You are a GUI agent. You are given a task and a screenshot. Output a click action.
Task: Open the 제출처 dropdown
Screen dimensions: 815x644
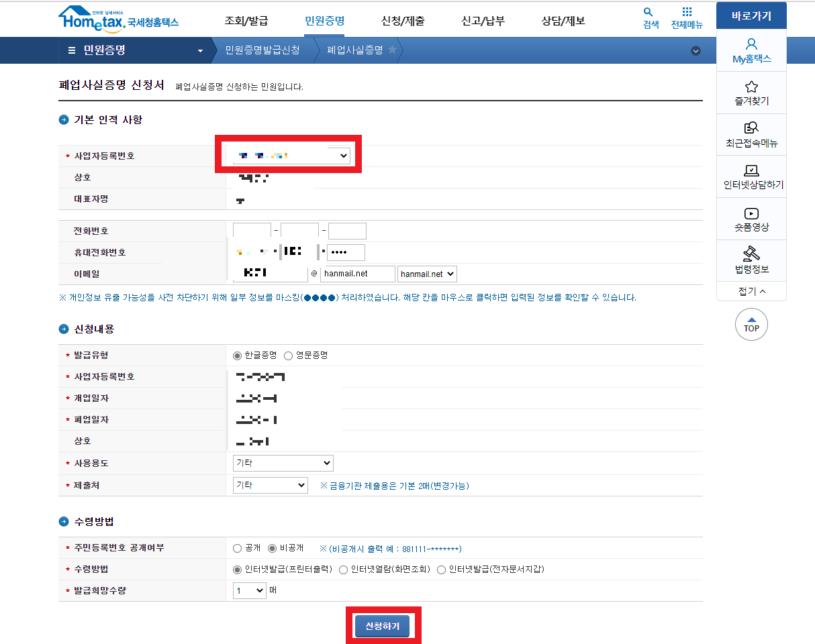coord(270,485)
